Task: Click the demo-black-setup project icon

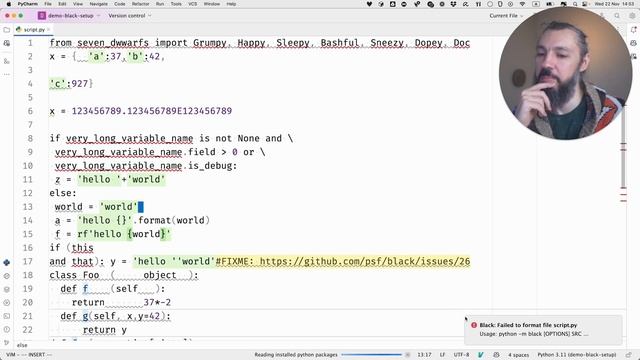Action: [x=42, y=16]
